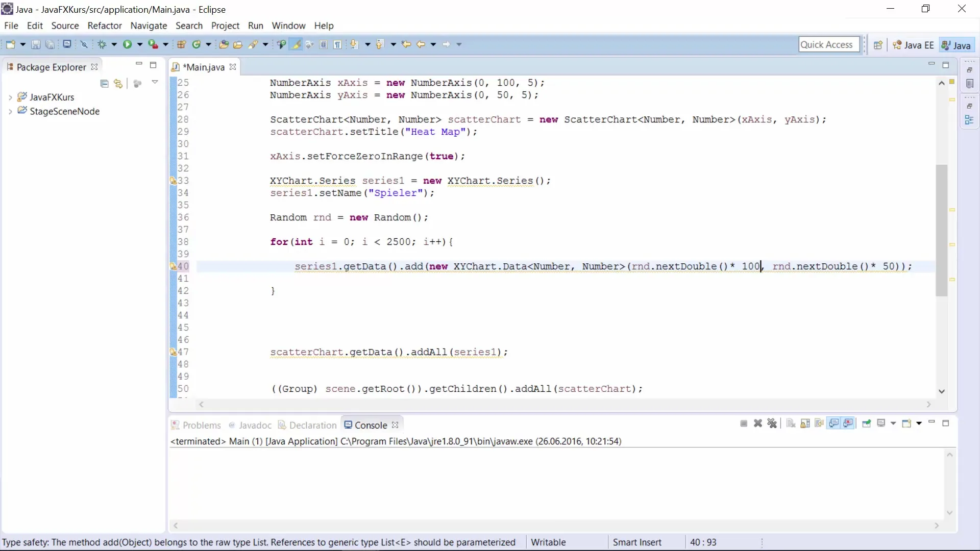
Task: Click Remove All Terminated Launches icon
Action: 772,423
